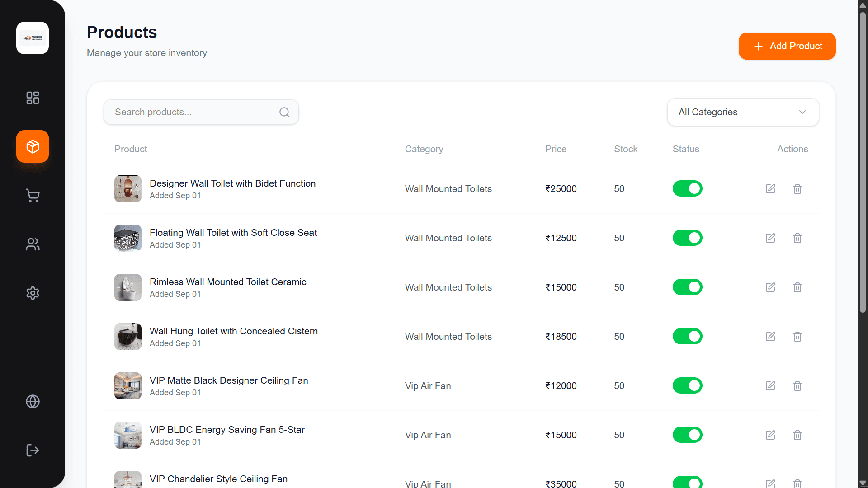Screen dimensions: 868x488
Task: Edit VIP Matte Black Designer Ceiling Fan
Action: click(770, 386)
